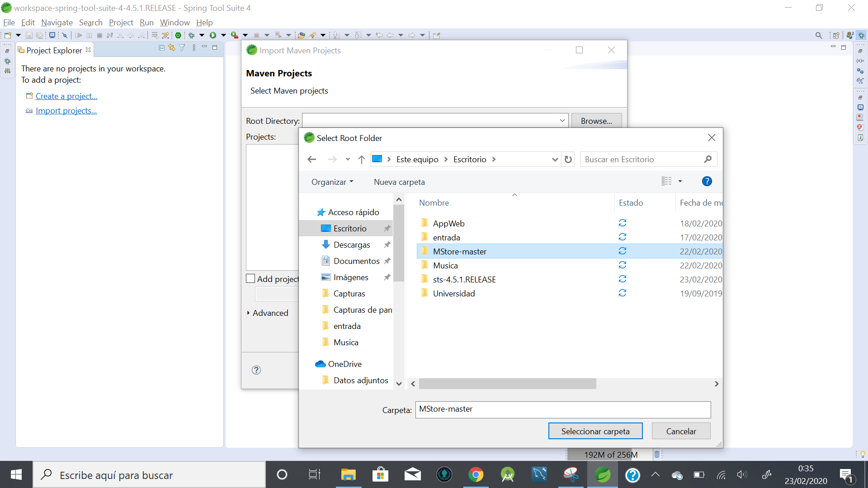868x488 pixels.
Task: Click the horizontal scrollbar in file list
Action: pos(507,384)
